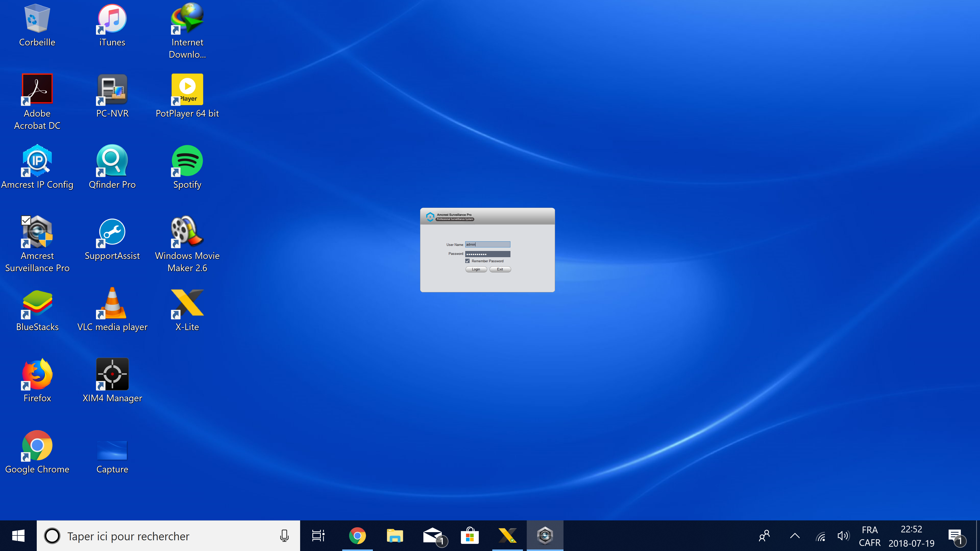Open the Wi-Fi network tray icon

pyautogui.click(x=820, y=536)
